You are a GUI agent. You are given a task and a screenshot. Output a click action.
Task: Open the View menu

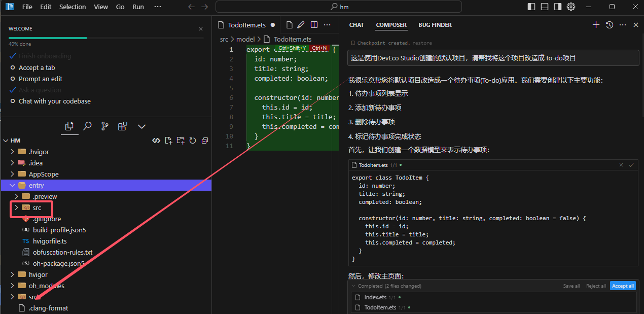[101, 7]
